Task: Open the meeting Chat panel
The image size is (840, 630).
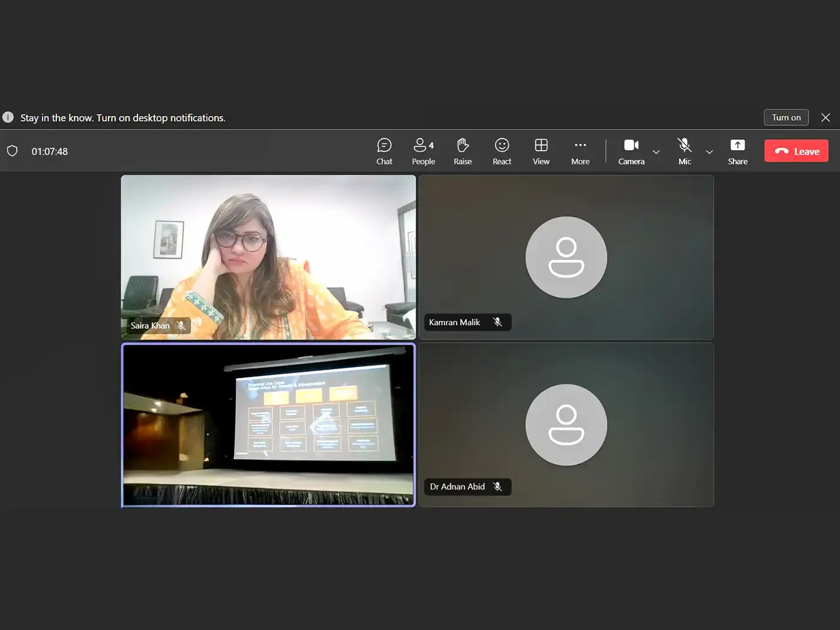Action: point(384,151)
